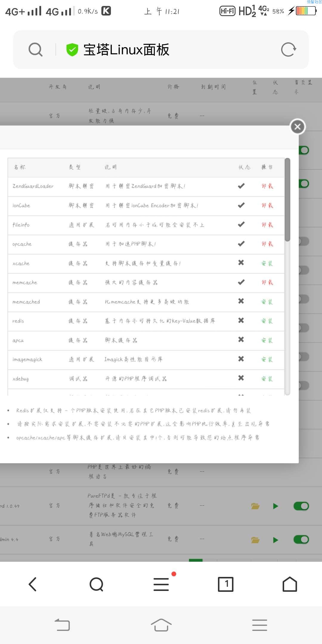Select the ZendGuardLoader extension name
Screen dimensions: 322x644
pos(33,186)
